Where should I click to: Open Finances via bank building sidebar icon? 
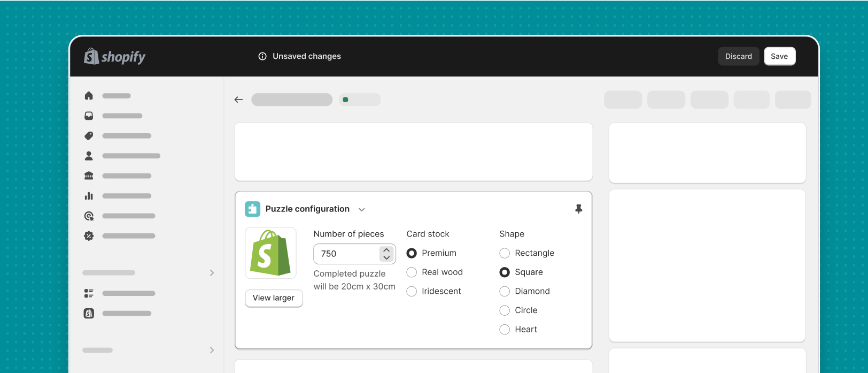pos(89,176)
